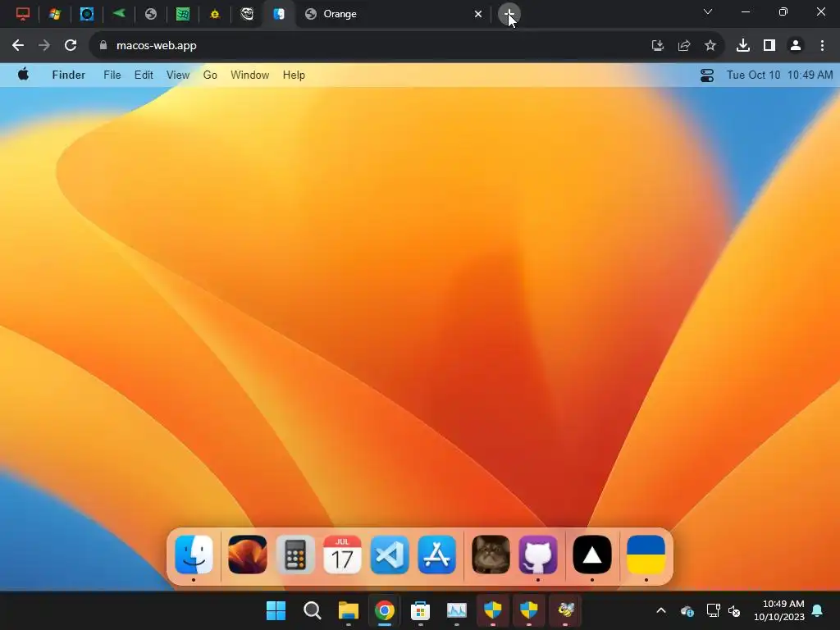840x630 pixels.
Task: Install app via address bar icon
Action: [x=657, y=46]
